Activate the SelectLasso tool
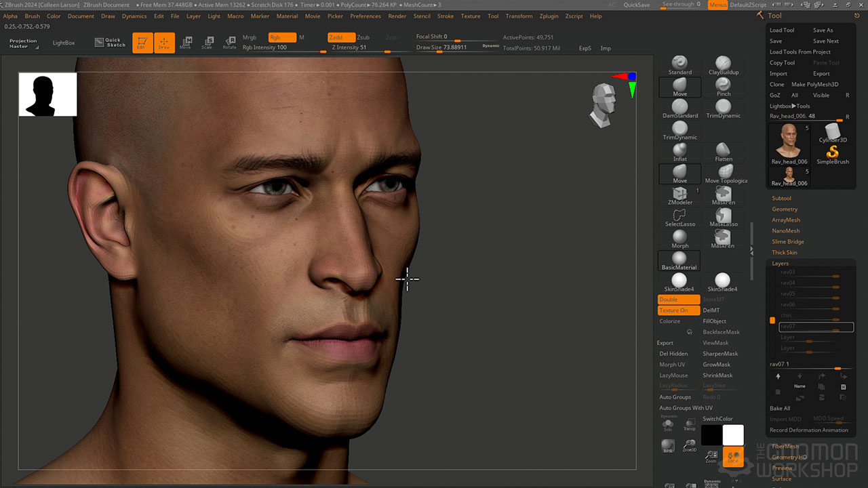Image resolution: width=868 pixels, height=488 pixels. [679, 217]
